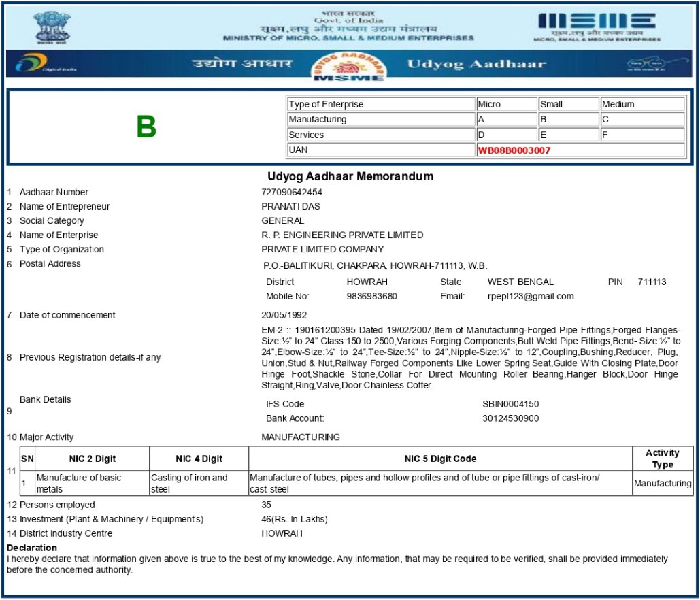Click the large green letter B
This screenshot has height=600, width=700.
coord(146,127)
